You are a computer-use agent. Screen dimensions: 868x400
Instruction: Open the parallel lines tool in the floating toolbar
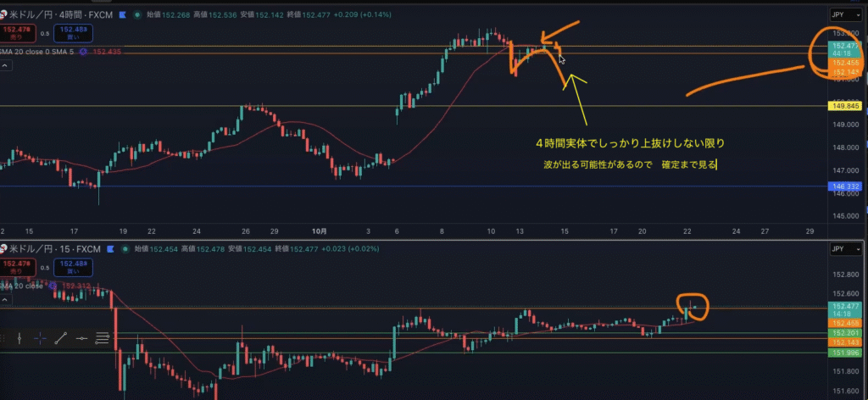[103, 337]
